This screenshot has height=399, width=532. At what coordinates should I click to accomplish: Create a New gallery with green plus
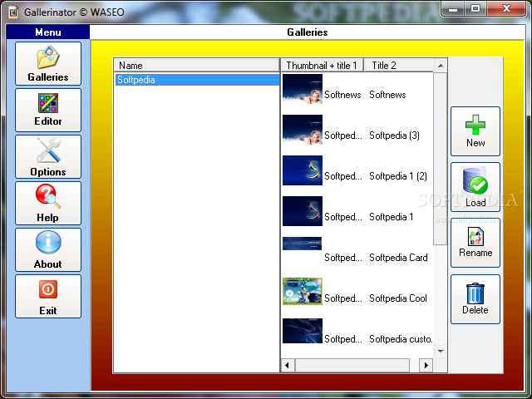(x=475, y=131)
